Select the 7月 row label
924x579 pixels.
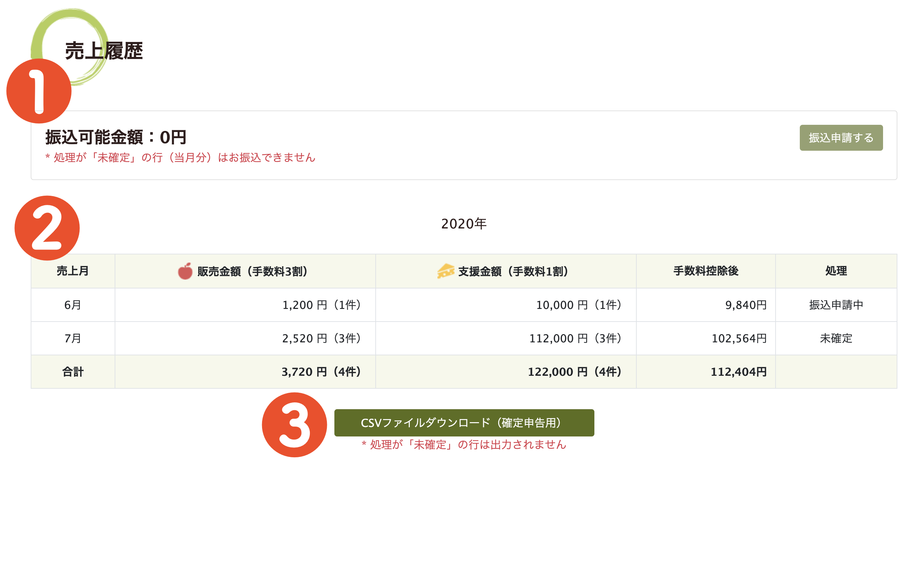click(x=73, y=338)
